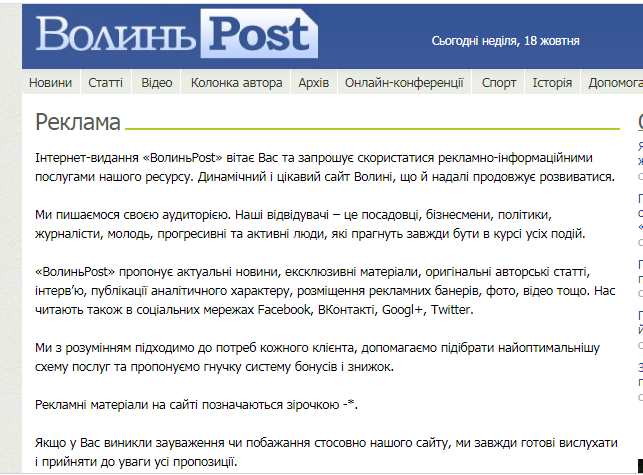Go to the Статті menu item
Viewport: 643px width, 475px height.
click(106, 83)
